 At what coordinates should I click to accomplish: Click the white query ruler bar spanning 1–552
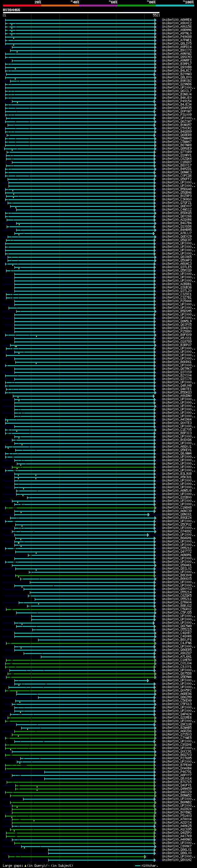81,12
